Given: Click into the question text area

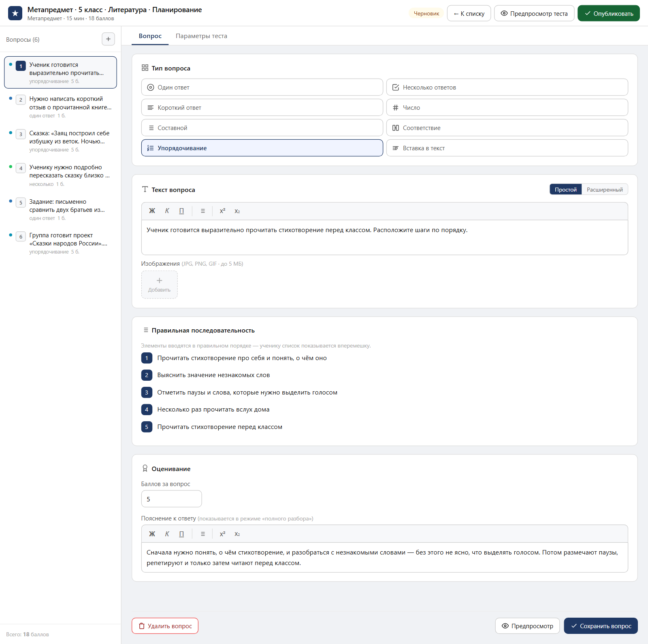Looking at the screenshot, I should coord(384,237).
